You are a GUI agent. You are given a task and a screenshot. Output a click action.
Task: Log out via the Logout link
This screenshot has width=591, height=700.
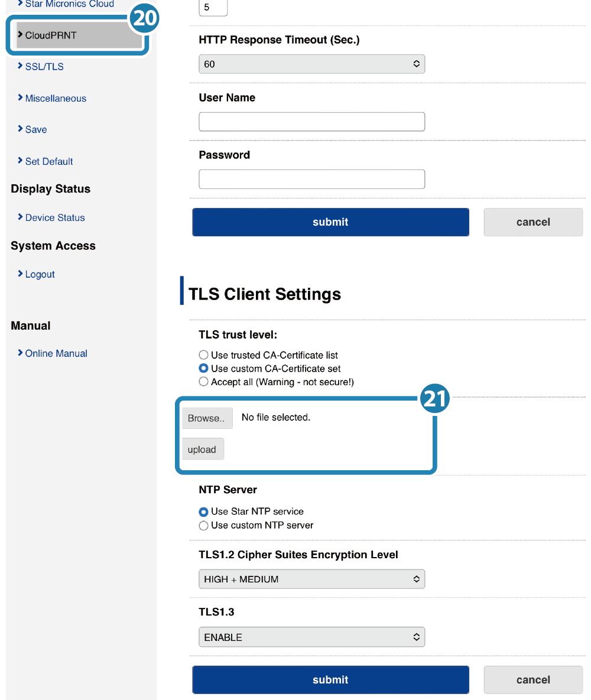40,274
